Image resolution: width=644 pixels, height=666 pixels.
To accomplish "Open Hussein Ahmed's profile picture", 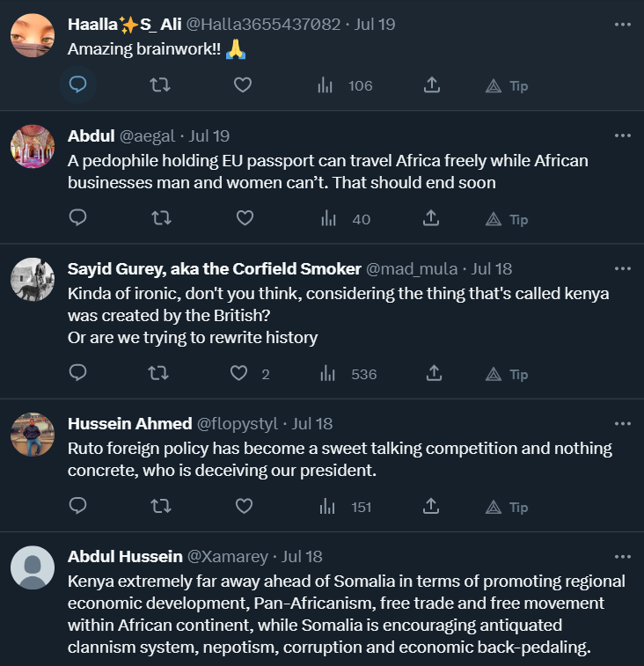I will coord(33,435).
